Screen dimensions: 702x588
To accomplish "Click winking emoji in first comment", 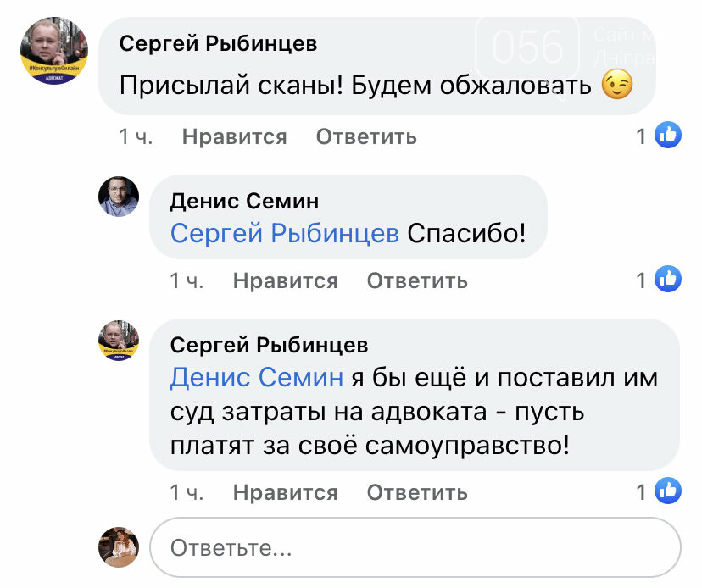I will [x=616, y=86].
